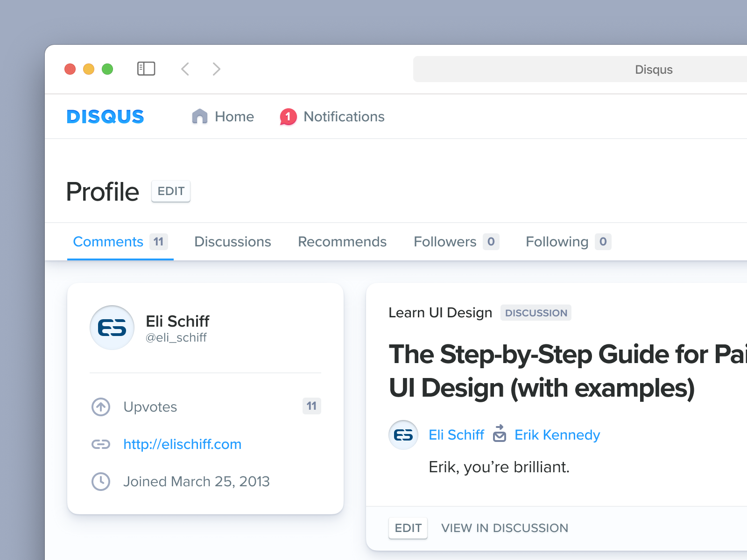747x560 pixels.
Task: Click the link chain icon beside elischiff.com
Action: tap(100, 444)
